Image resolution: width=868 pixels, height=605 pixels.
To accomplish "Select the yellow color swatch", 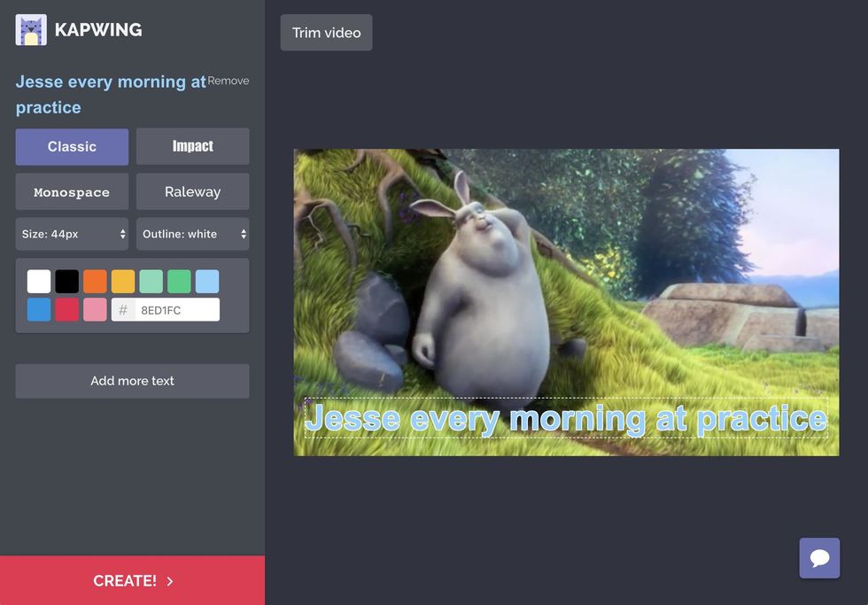I will point(123,282).
